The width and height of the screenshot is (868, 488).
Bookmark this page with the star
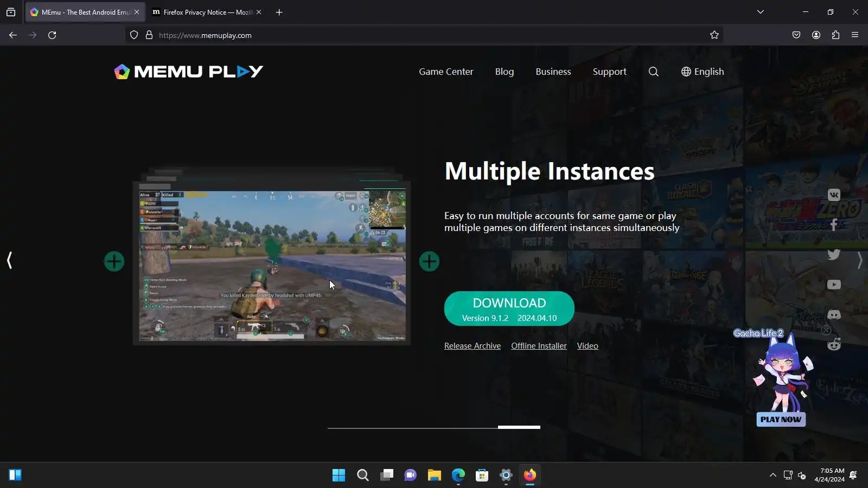coord(714,35)
